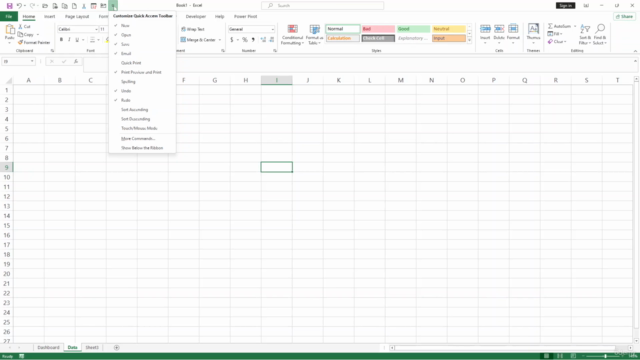Select Show Below the Ribbon
Image resolution: width=640 pixels, height=360 pixels.
click(142, 148)
